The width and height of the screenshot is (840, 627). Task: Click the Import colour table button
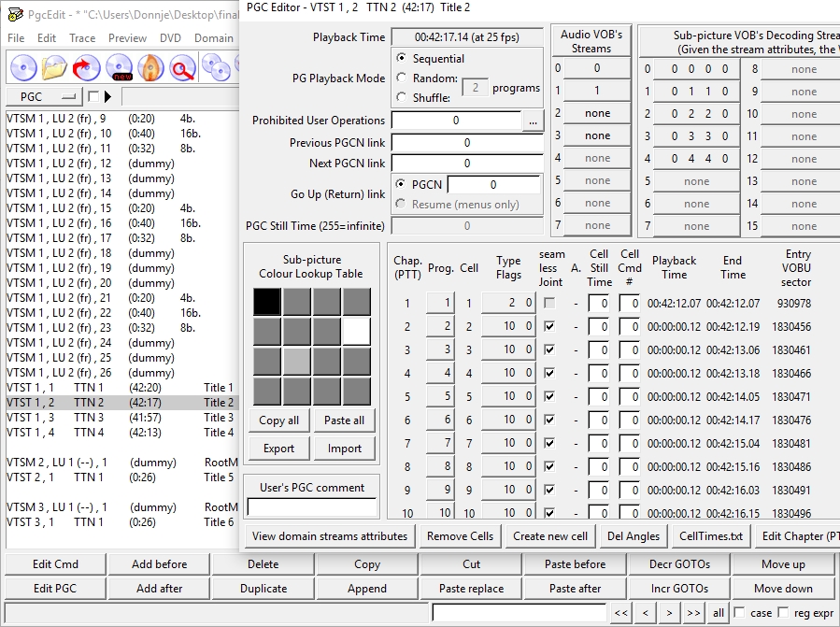[344, 449]
